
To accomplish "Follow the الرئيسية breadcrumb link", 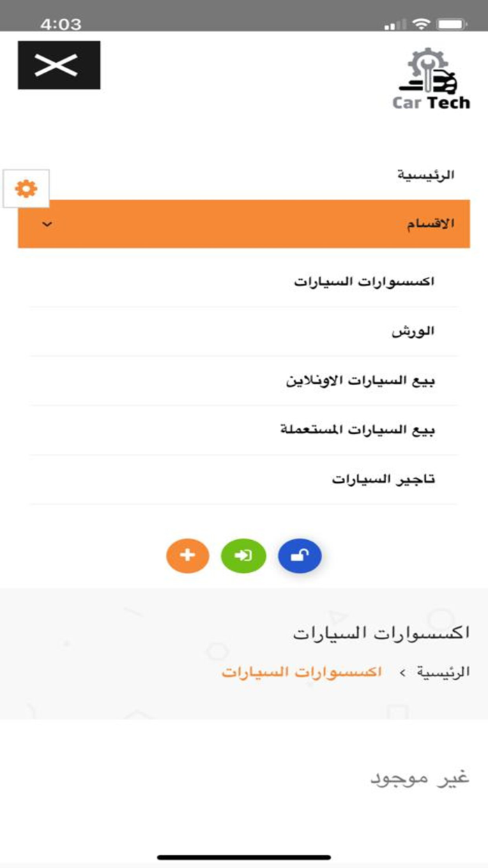I will [443, 672].
